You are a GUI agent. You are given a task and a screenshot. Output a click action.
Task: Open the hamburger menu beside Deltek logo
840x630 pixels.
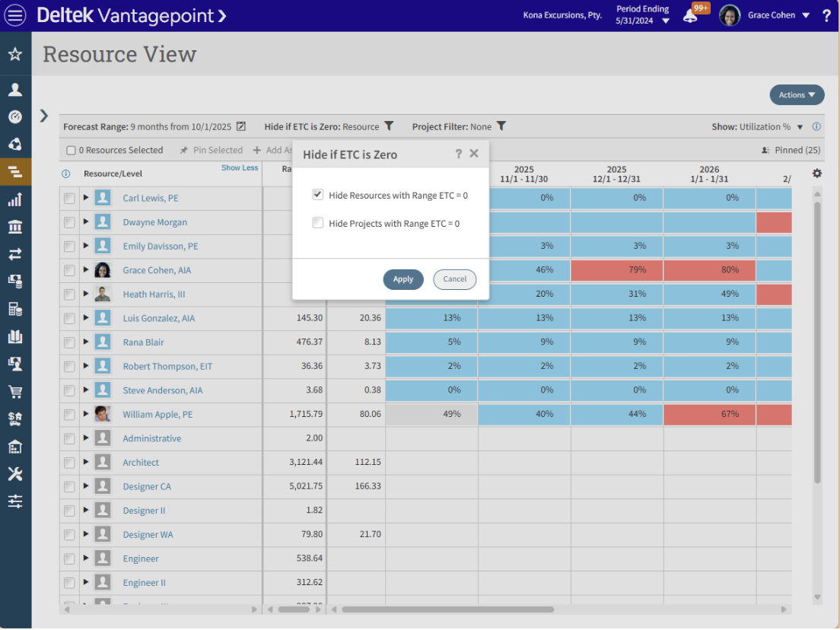[15, 14]
